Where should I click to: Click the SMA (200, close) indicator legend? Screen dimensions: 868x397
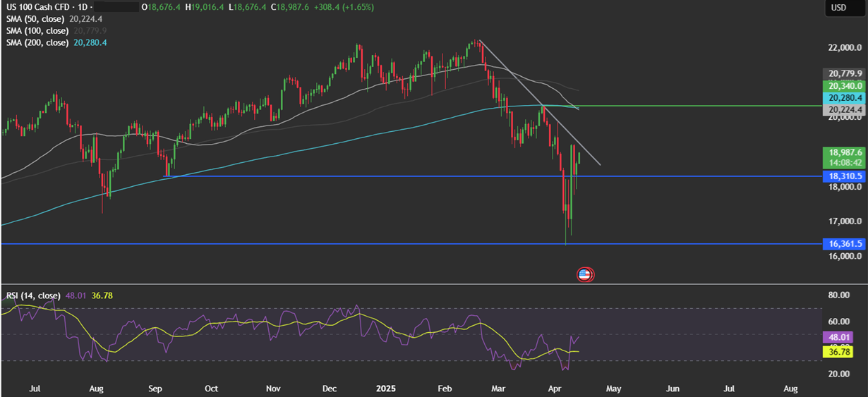(x=39, y=43)
